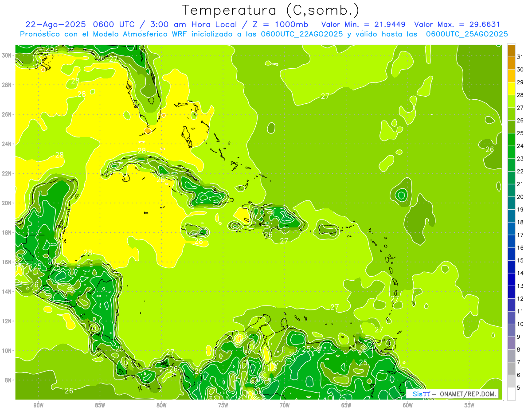532x411 pixels.
Task: Click the initialization time '0600UTC_22AGO2025'
Action: (x=302, y=34)
